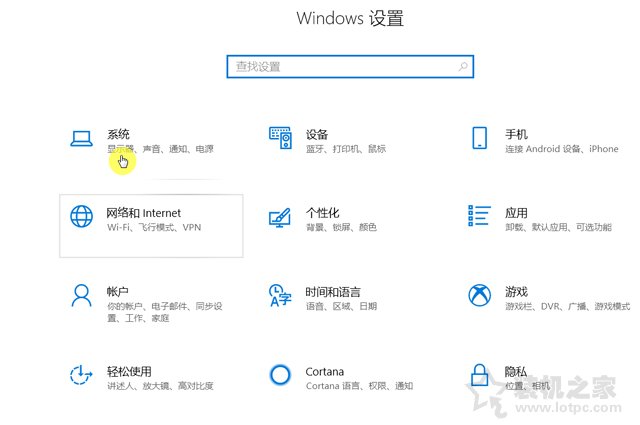640x425 pixels.
Task: Click description 蓝牙、打印机、鼠标
Action: 346,149
